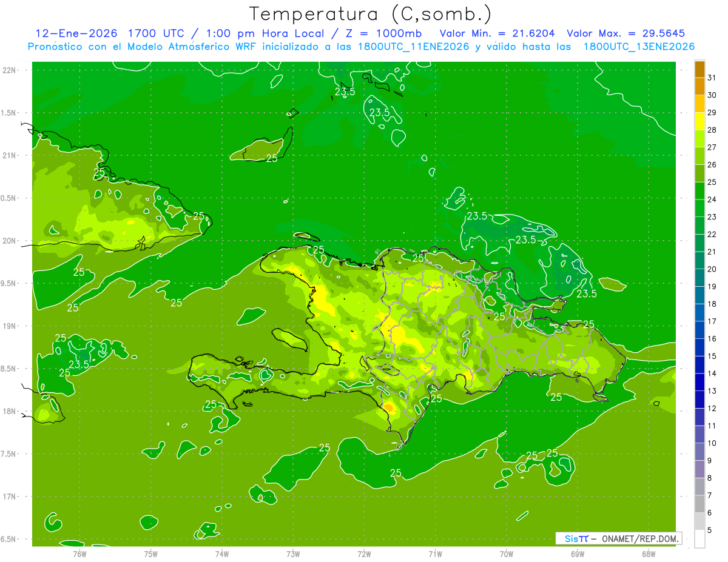Click the '1800UTC_13ENE2026' valid-until time
Screen dimensions: 728x562
(639, 47)
